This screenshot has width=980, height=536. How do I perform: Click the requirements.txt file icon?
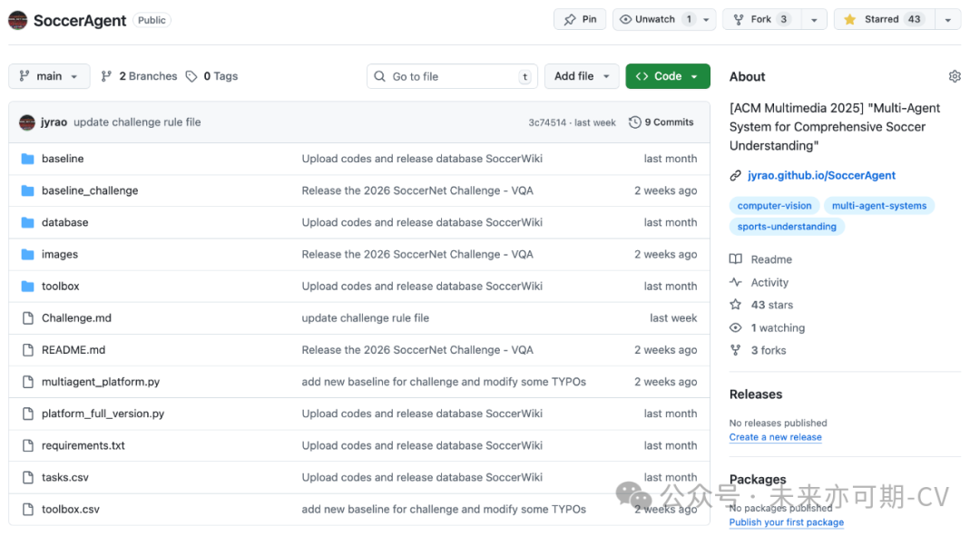coord(27,445)
